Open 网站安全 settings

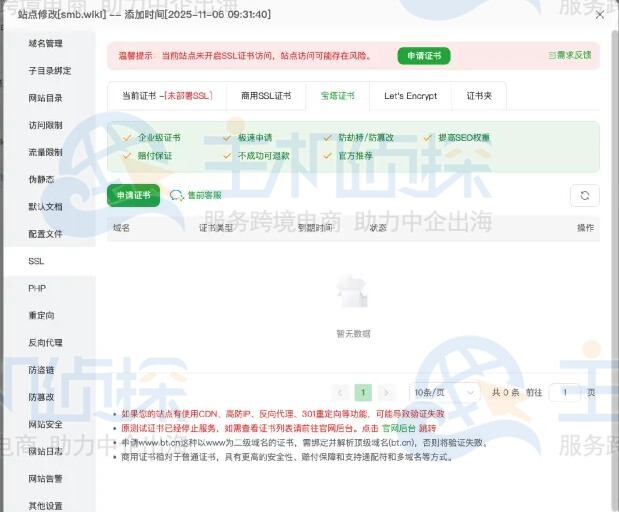click(45, 424)
